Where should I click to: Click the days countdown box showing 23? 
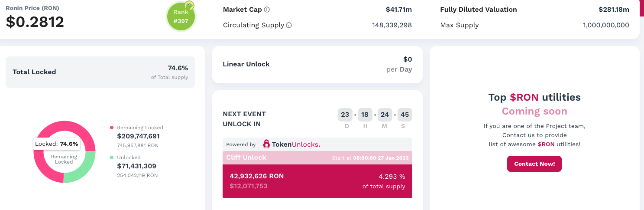[x=345, y=115]
